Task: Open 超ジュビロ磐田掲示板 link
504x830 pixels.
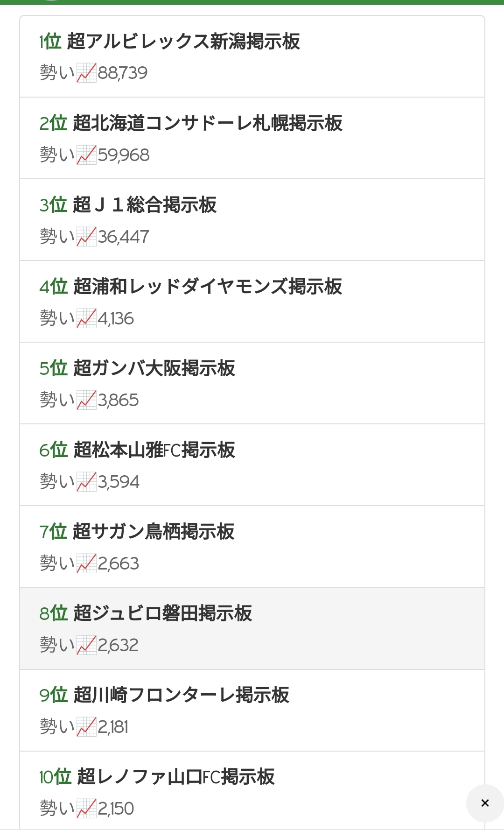Action: (x=162, y=613)
